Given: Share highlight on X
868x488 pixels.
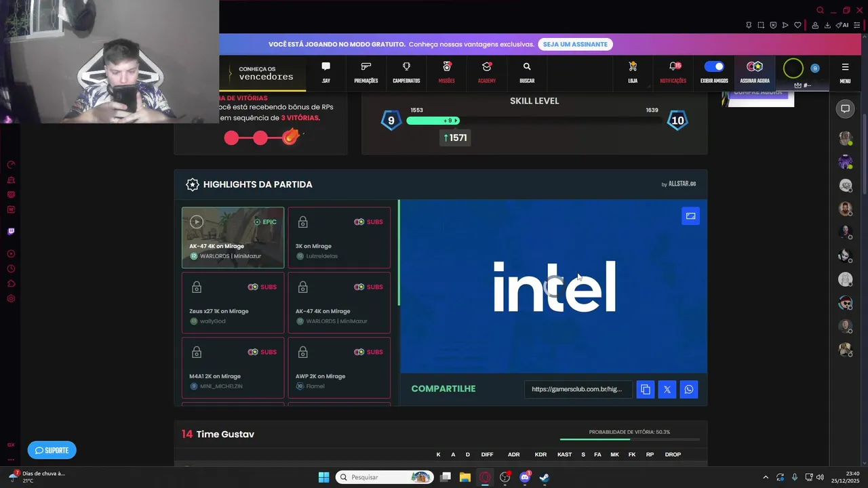Looking at the screenshot, I should point(667,389).
